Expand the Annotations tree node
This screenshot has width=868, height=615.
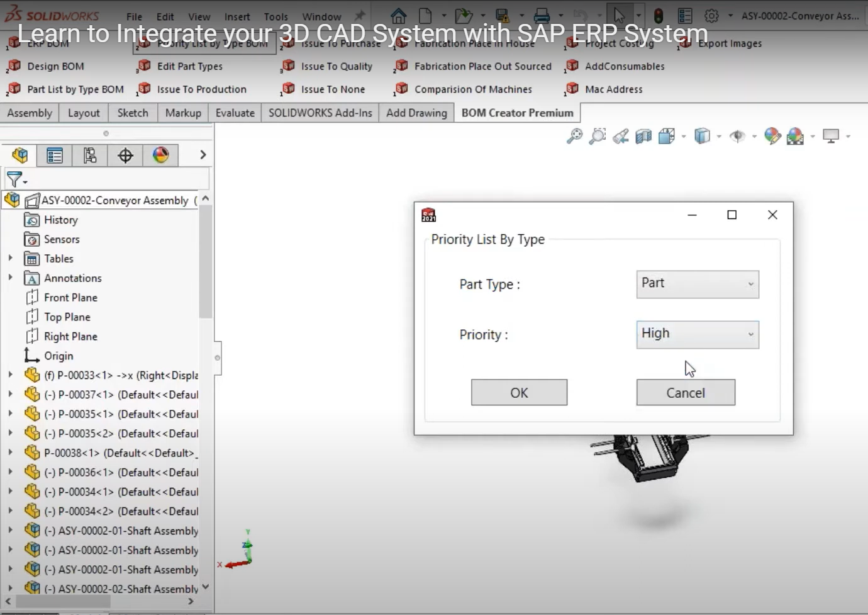tap(10, 278)
